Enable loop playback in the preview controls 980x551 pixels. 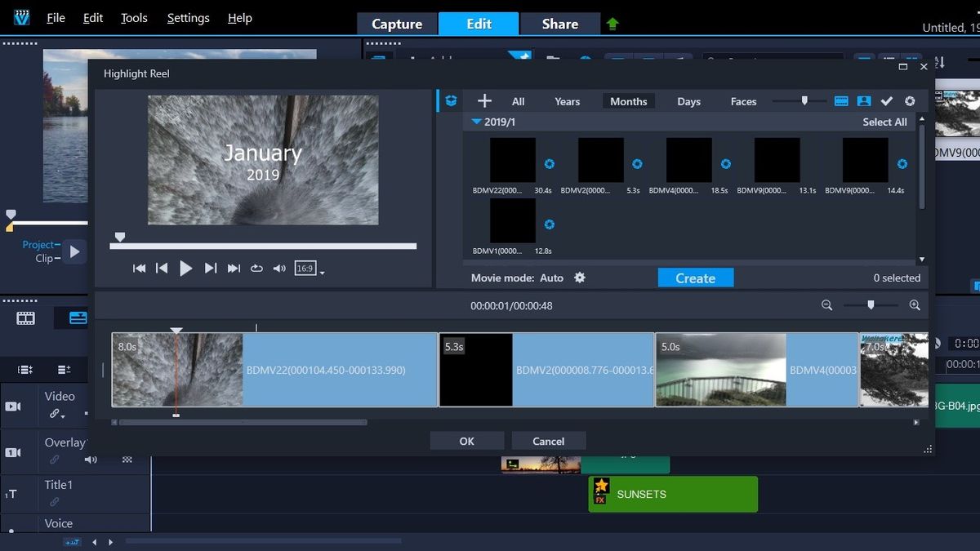pyautogui.click(x=256, y=269)
